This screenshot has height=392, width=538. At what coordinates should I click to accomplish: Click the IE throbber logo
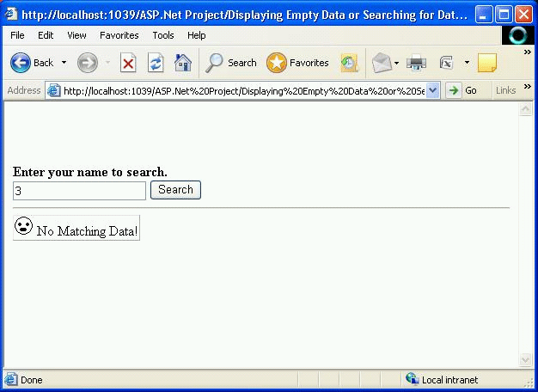point(518,35)
